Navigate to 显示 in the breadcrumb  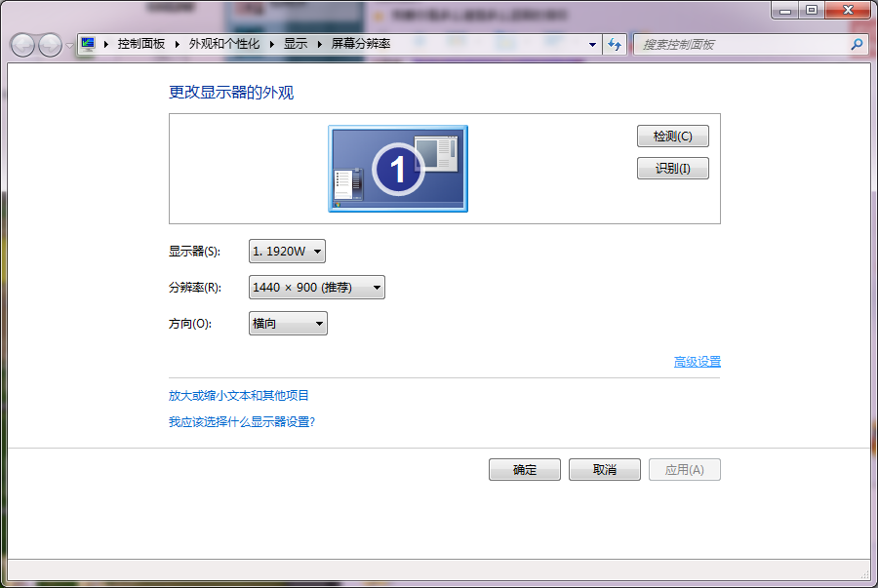pyautogui.click(x=295, y=44)
